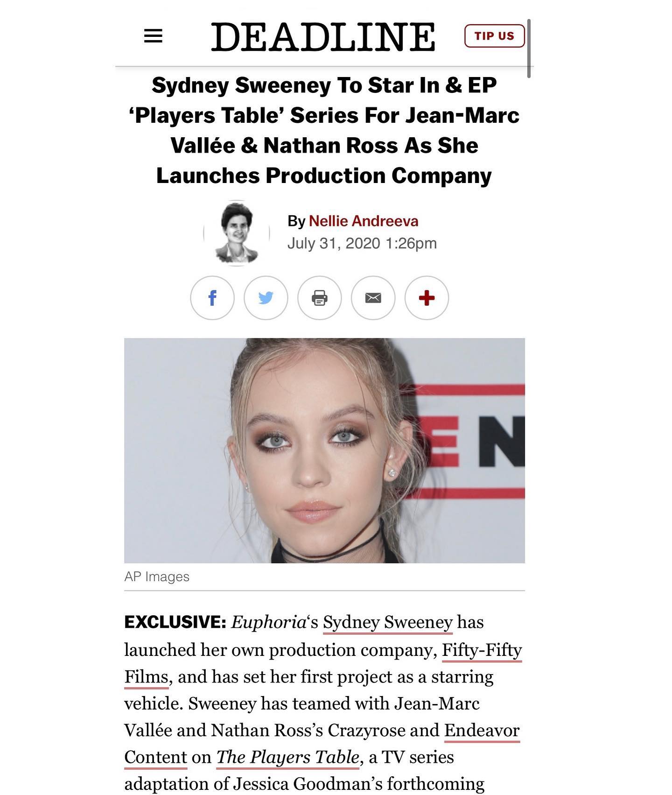Click the publication date timestamp
The width and height of the screenshot is (672, 795).
(x=361, y=242)
